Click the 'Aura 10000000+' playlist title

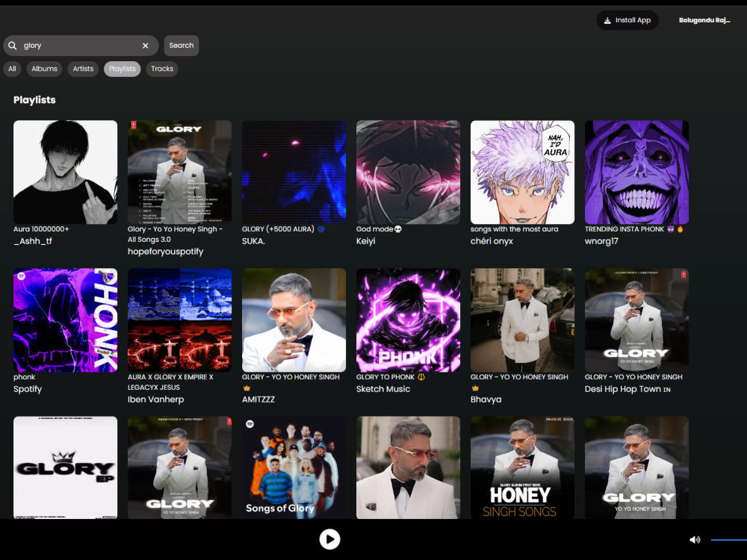(x=41, y=229)
